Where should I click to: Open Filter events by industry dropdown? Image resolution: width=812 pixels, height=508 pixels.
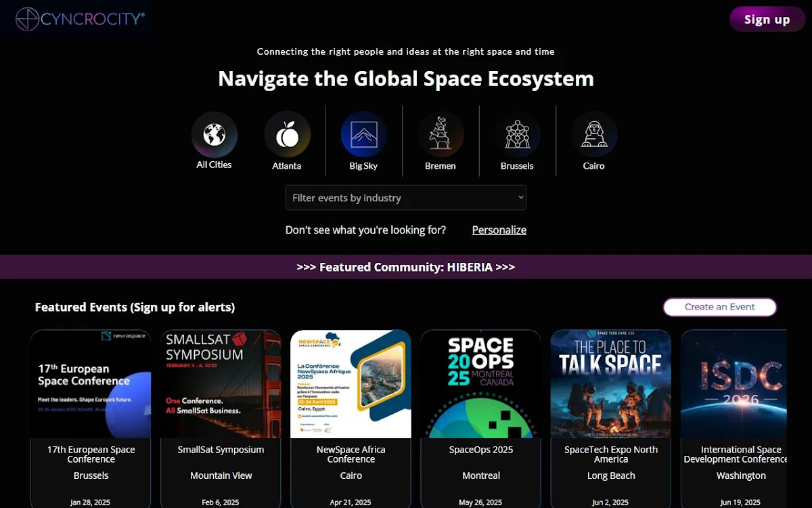point(406,198)
